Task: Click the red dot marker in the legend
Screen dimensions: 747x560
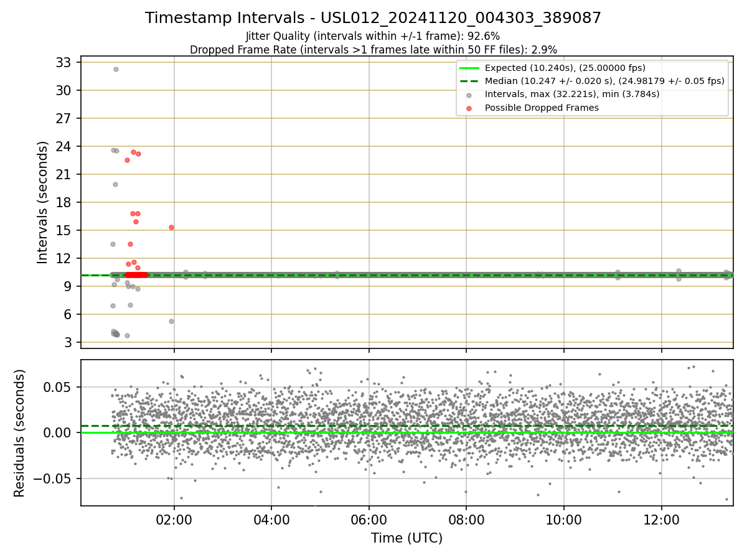Action: click(469, 108)
